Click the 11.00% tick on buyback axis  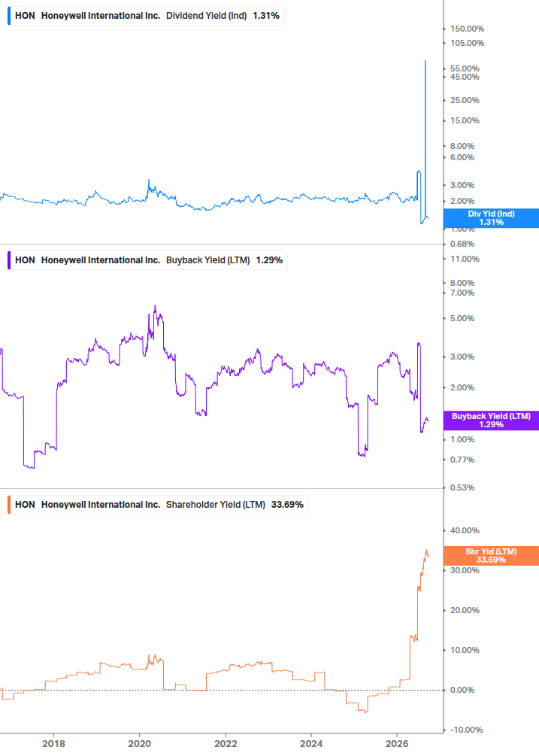coord(465,259)
